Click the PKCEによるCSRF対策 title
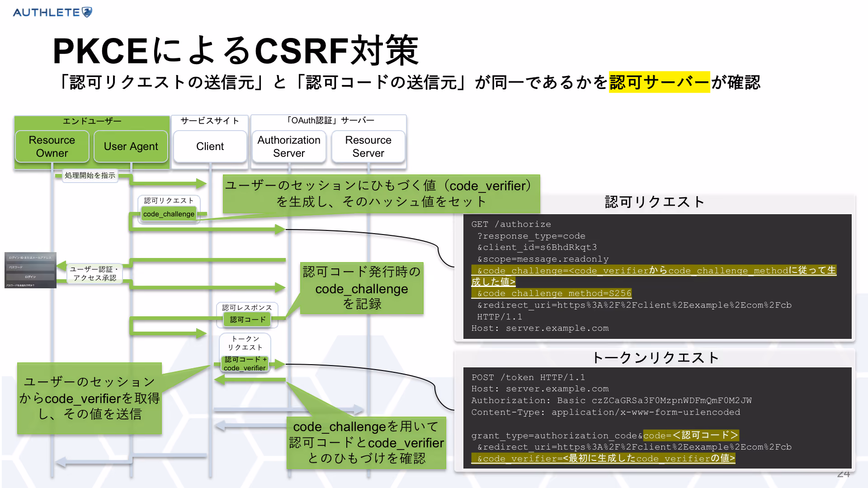The width and height of the screenshot is (868, 488). point(236,50)
